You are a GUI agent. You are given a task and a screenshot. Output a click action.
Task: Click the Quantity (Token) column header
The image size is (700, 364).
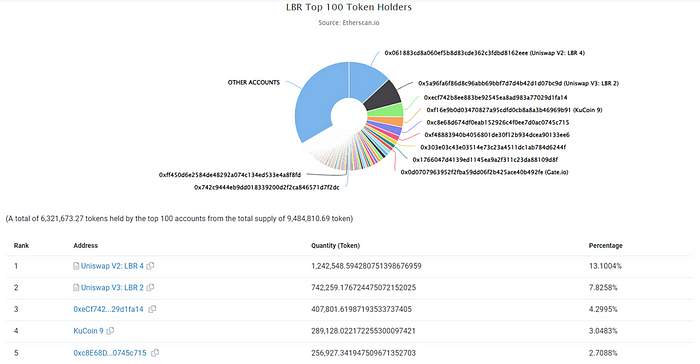[335, 246]
